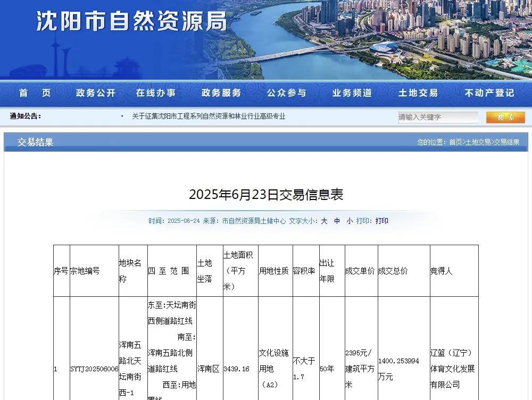The image size is (532, 400).
Task: Click the parcel code SYTJ202506006
Action: pos(94,369)
